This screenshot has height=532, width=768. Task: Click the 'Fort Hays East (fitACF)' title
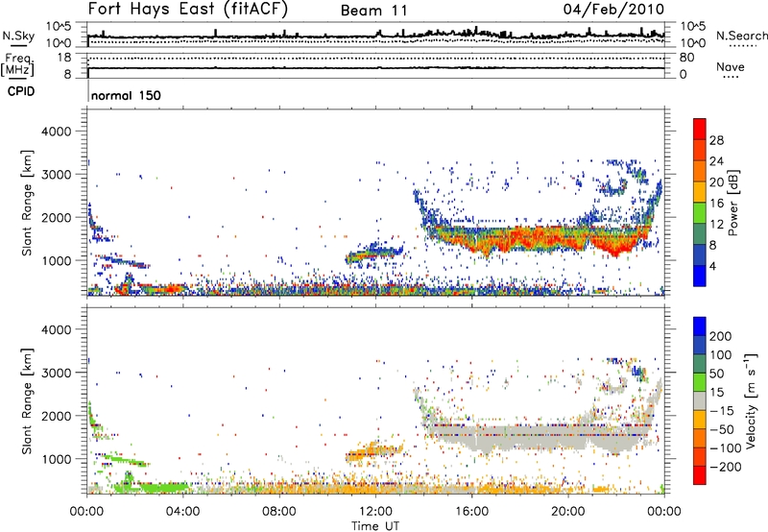(x=188, y=10)
